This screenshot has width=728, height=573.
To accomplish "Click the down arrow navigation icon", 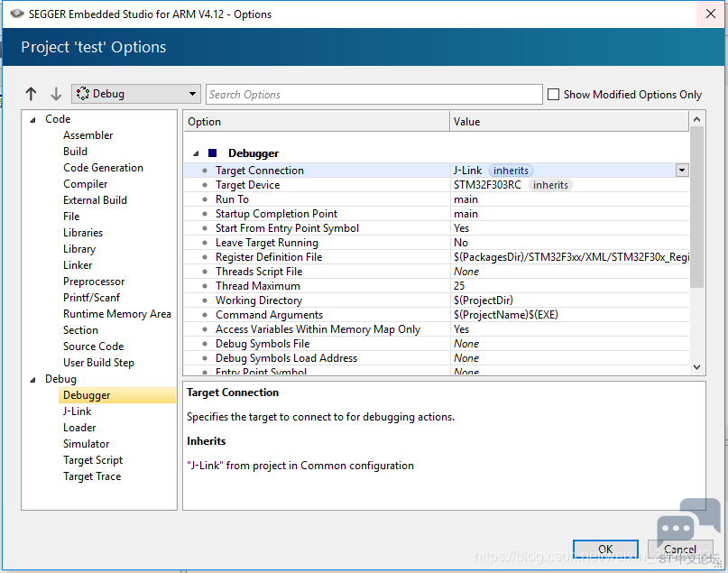I will [x=56, y=94].
